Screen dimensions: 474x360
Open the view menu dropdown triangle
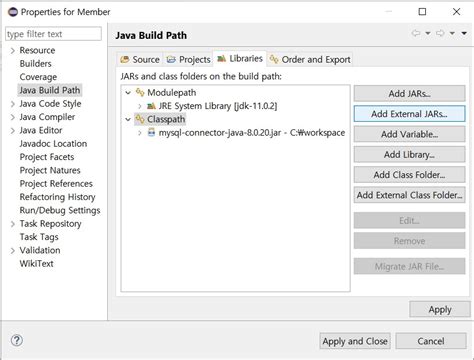click(464, 33)
